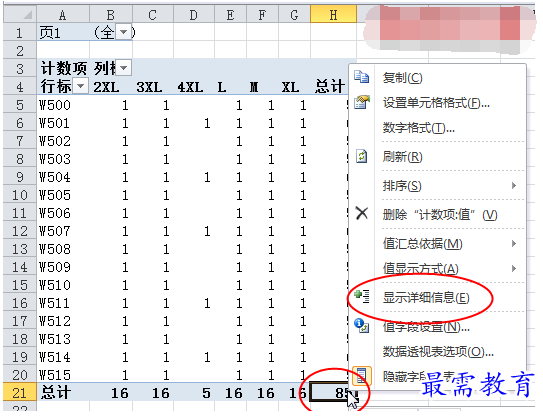Click the 页1 cell in row 1

(63, 32)
